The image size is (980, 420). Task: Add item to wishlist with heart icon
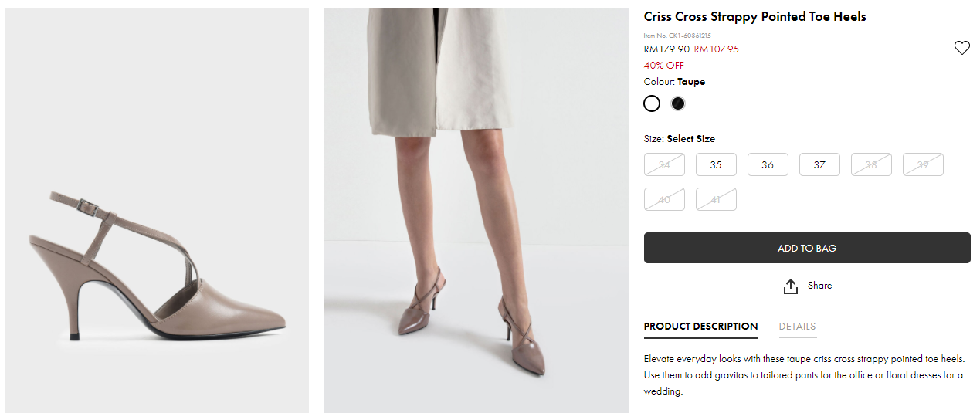961,48
